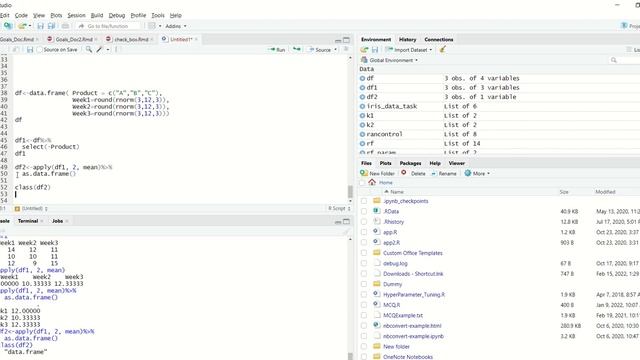The height and width of the screenshot is (360, 640).
Task: Load workspace icon in Environment pane
Action: tap(364, 50)
